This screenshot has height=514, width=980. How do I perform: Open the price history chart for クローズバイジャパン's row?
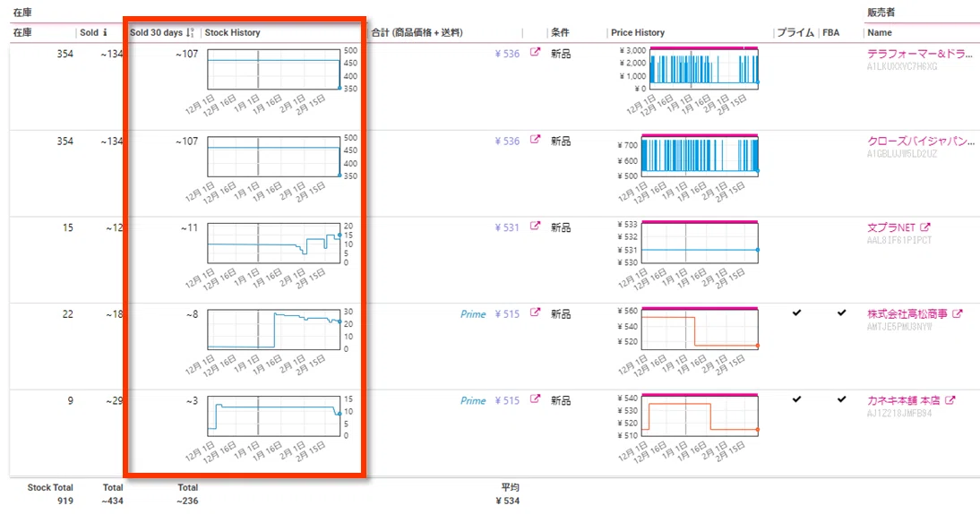tap(700, 156)
